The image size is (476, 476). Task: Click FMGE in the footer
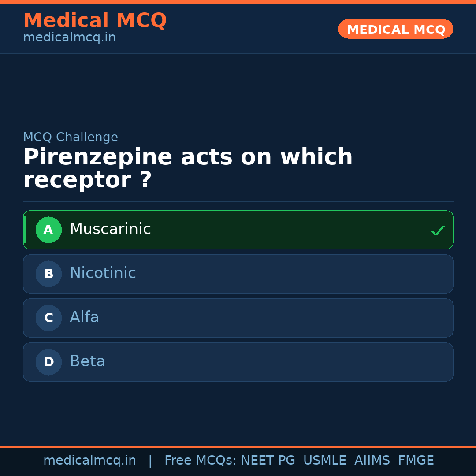[416, 461]
